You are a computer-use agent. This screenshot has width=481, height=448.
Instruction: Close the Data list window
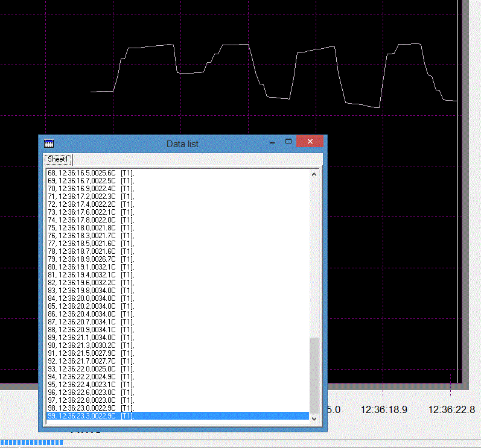[x=310, y=141]
